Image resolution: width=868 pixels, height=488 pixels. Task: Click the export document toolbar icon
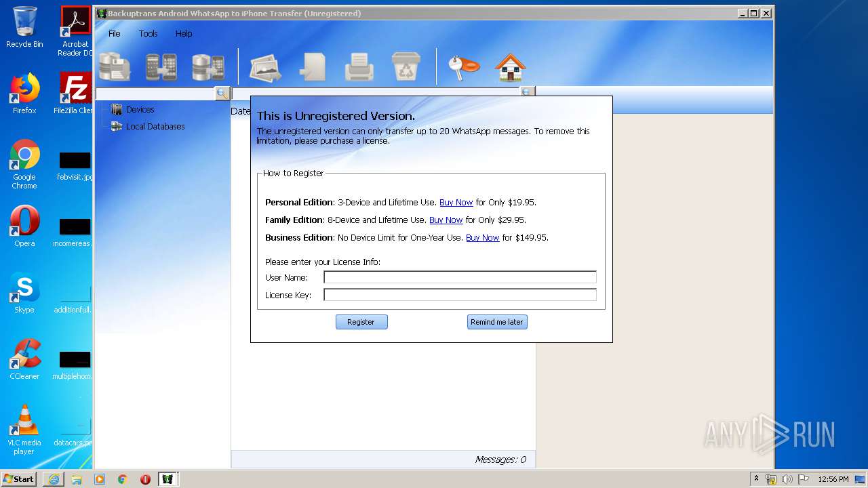click(313, 67)
